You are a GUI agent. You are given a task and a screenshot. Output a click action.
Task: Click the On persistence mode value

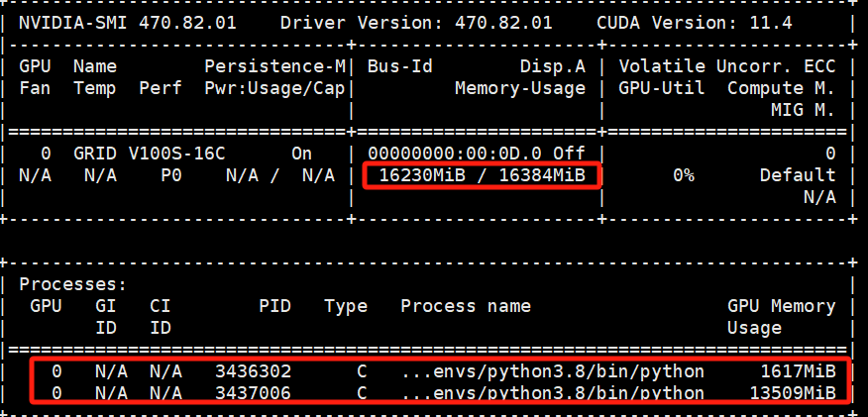pos(301,154)
